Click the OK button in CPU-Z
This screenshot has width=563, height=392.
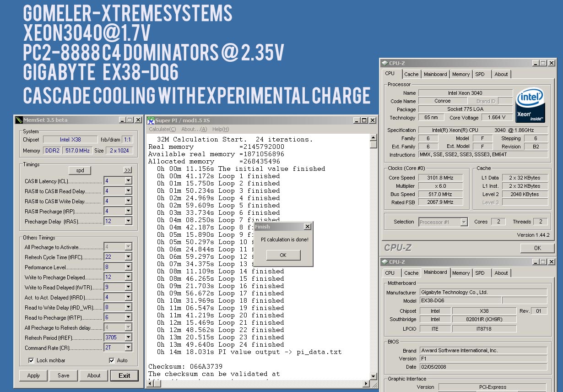pos(537,248)
